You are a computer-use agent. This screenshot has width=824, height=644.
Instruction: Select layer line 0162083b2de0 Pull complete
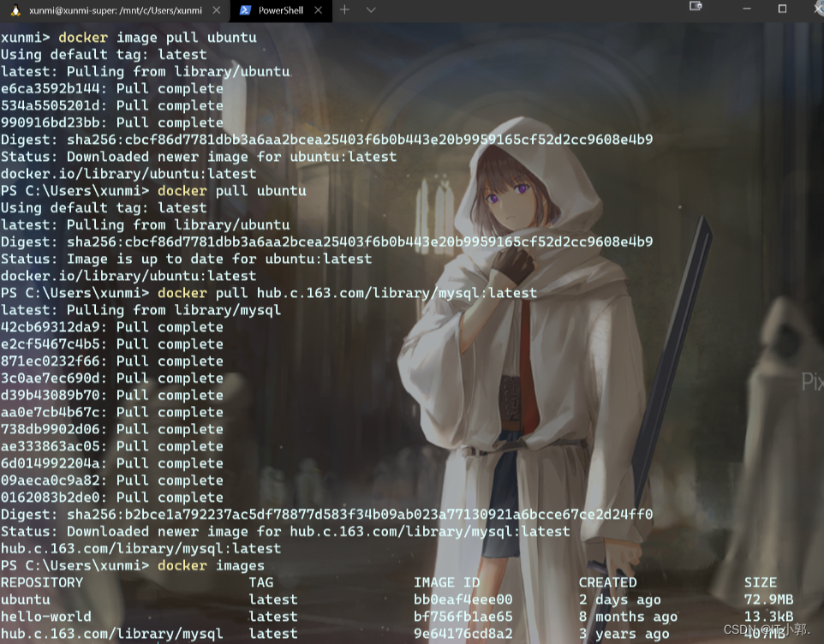pyautogui.click(x=112, y=497)
